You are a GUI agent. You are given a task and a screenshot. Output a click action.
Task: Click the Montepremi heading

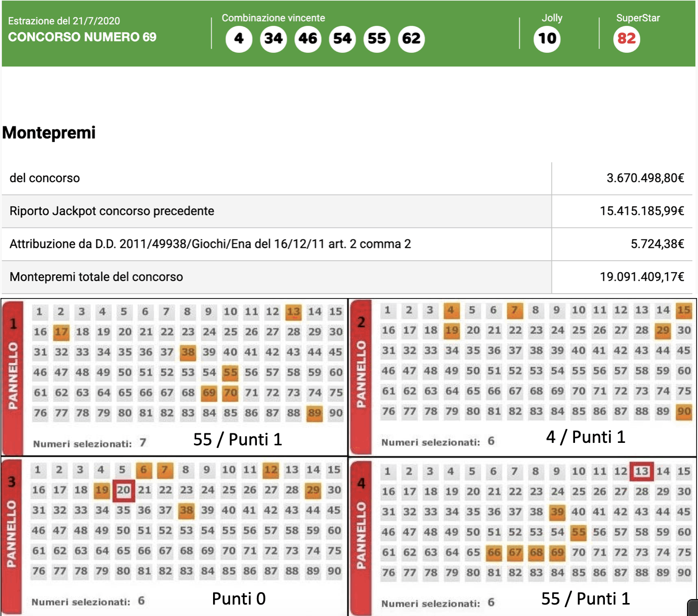click(x=49, y=133)
